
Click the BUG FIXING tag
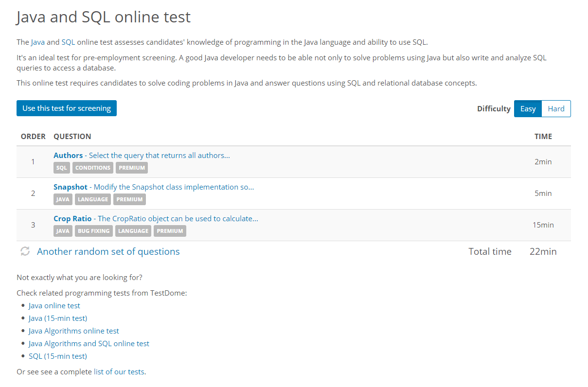coord(93,231)
